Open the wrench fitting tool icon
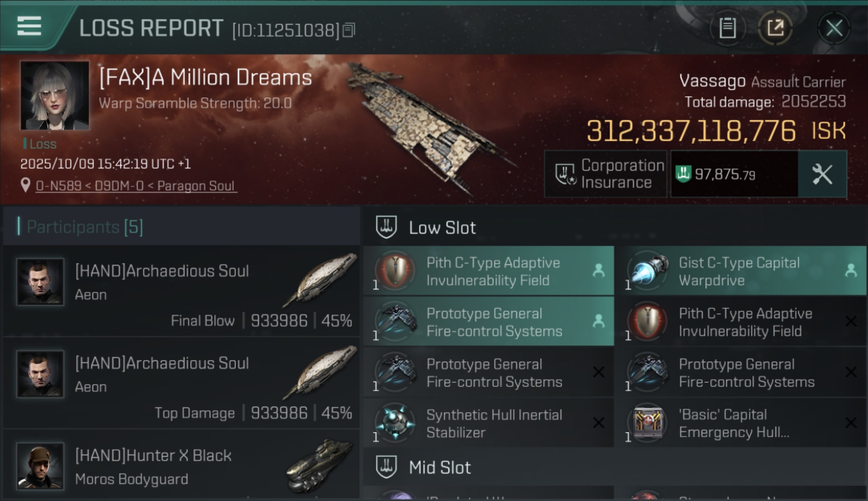Image resolution: width=868 pixels, height=501 pixels. (x=822, y=174)
